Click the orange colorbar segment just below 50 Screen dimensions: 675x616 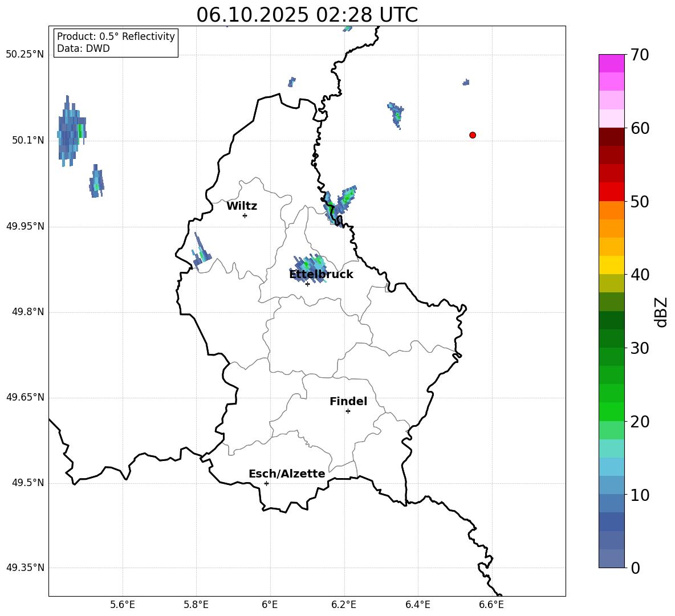click(x=611, y=210)
